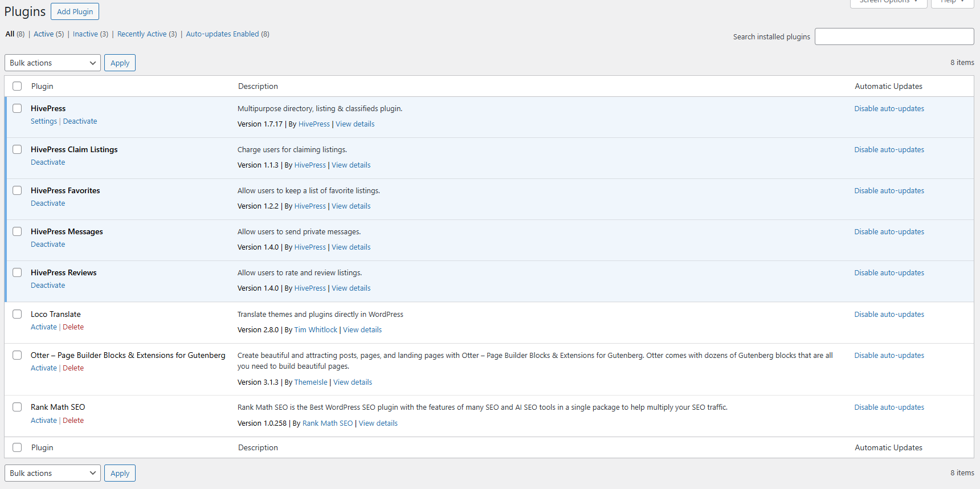Check the HivePress plugin checkbox
Screen dimensions: 980x489
[x=17, y=108]
